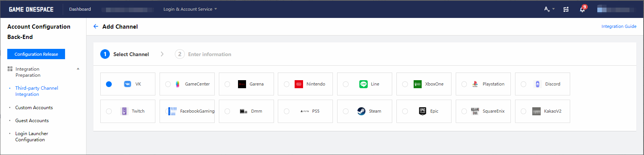Click the GAME ONESPACE logo
The width and height of the screenshot is (644, 155).
coord(31,9)
